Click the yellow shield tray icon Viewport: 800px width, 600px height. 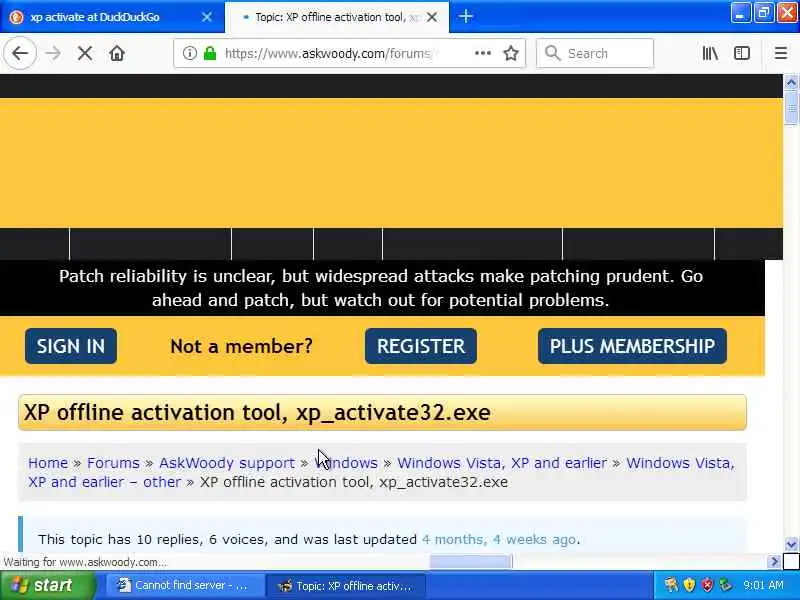click(689, 585)
